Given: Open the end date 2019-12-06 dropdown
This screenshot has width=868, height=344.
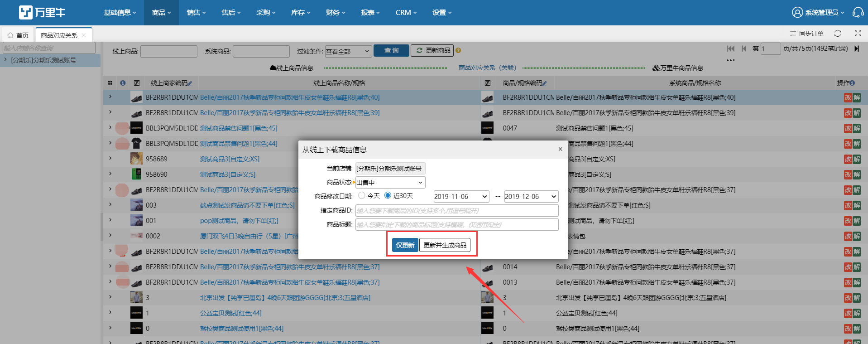Looking at the screenshot, I should (x=531, y=196).
